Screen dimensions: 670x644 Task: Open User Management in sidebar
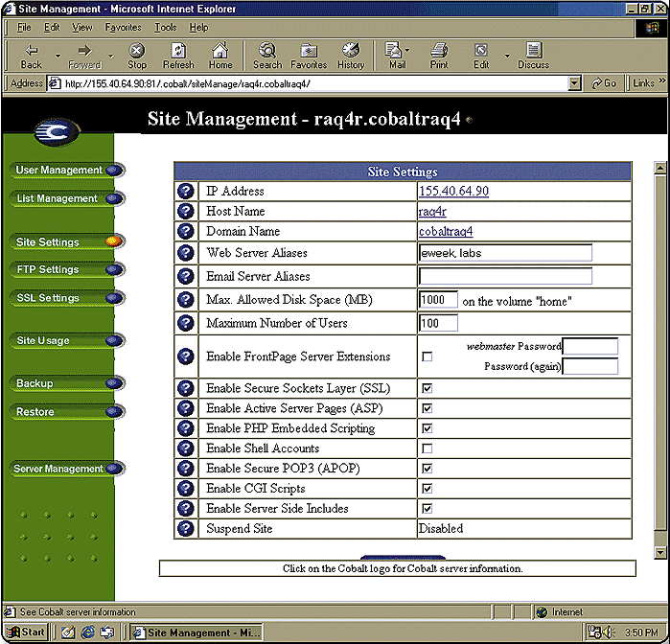(67, 170)
